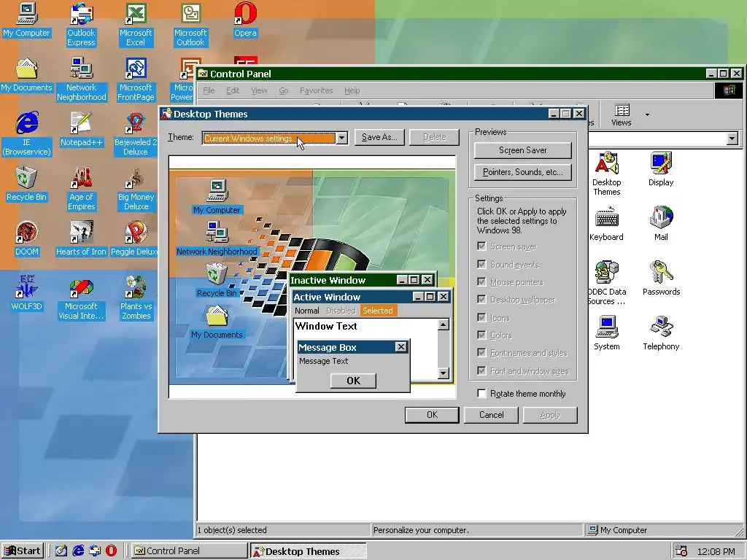Select ODBC Data Sources in Control Panel
This screenshot has height=560, width=747.
[606, 283]
